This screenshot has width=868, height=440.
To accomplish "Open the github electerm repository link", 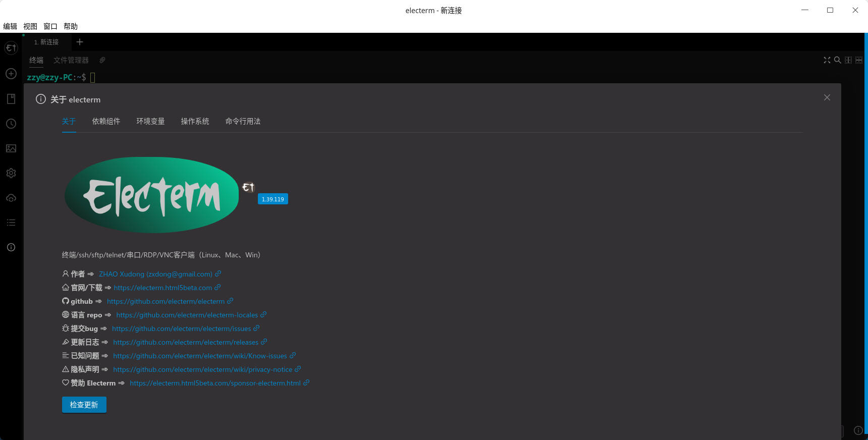I will (x=166, y=301).
